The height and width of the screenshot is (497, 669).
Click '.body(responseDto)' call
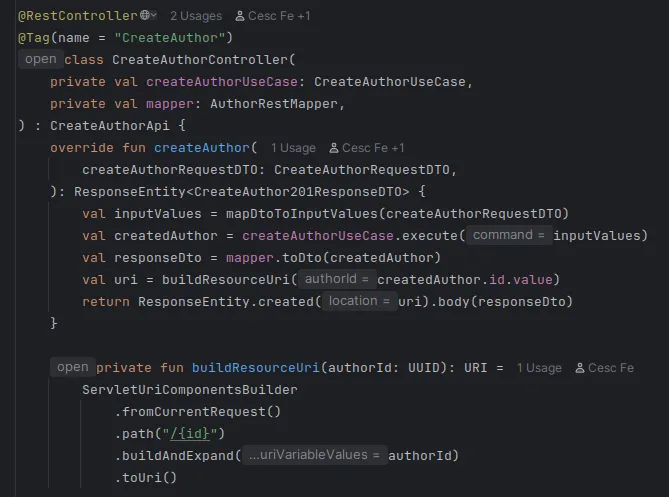click(502, 302)
